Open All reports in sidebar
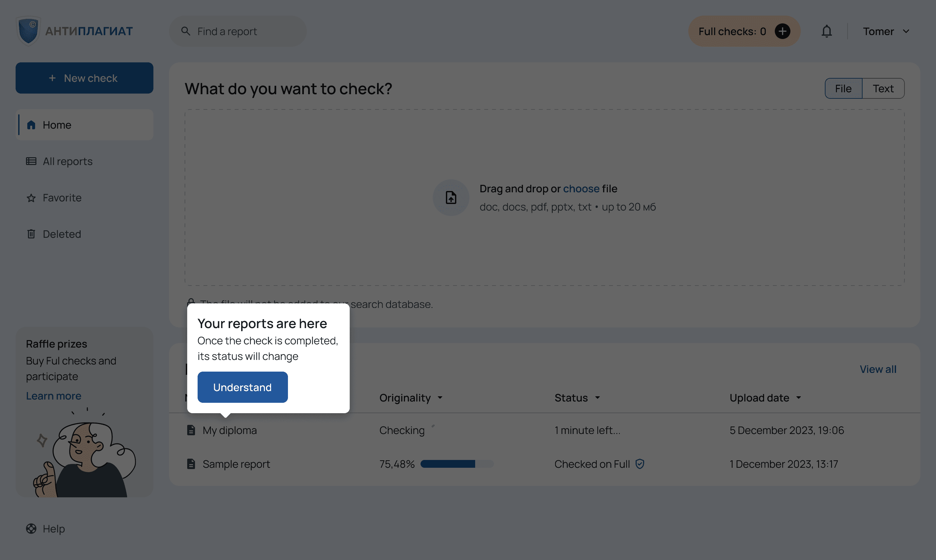Screen dimensions: 936x560 pyautogui.click(x=68, y=161)
